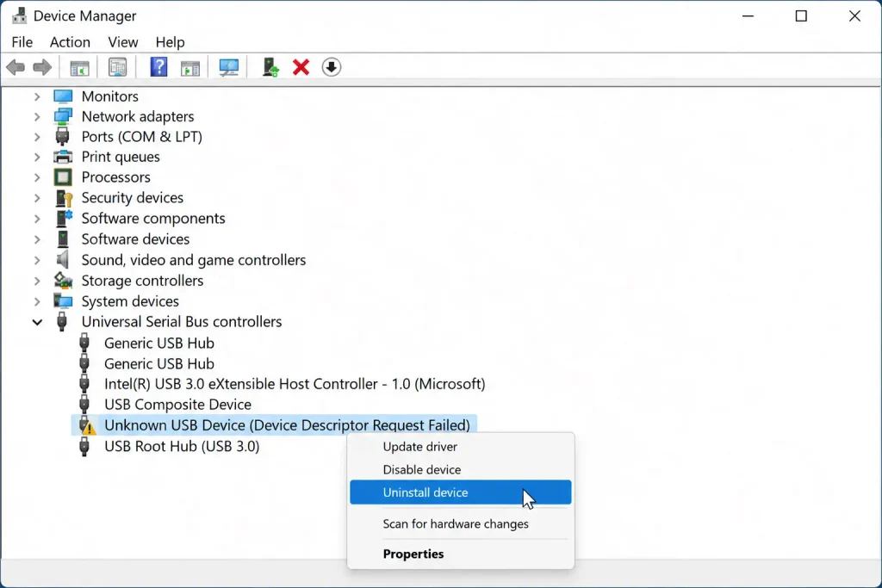This screenshot has width=882, height=588.
Task: Expand the System devices category
Action: tap(37, 302)
